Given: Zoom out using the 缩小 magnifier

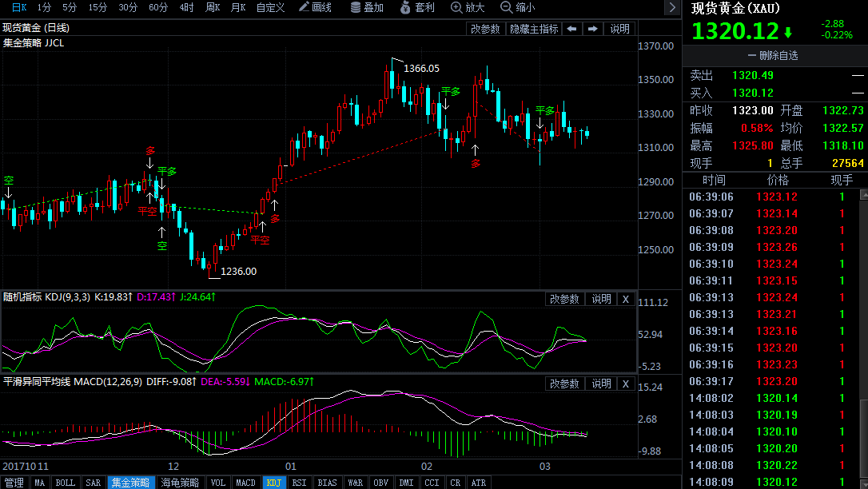Looking at the screenshot, I should (x=518, y=7).
